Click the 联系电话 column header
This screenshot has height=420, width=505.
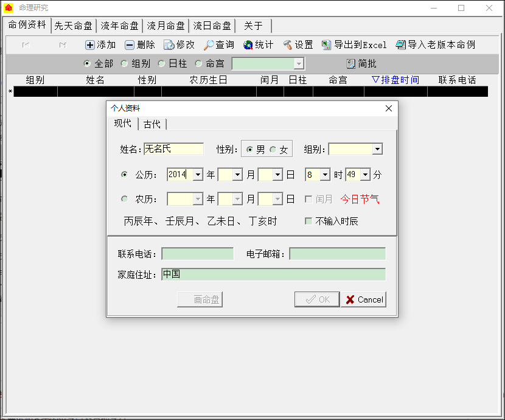point(458,80)
